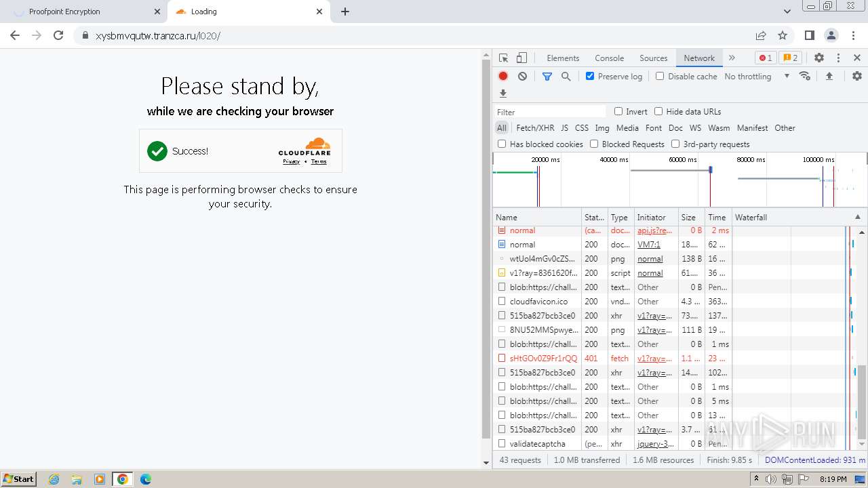Open the Chrome profile avatar
The width and height of the screenshot is (868, 488).
[x=831, y=36]
